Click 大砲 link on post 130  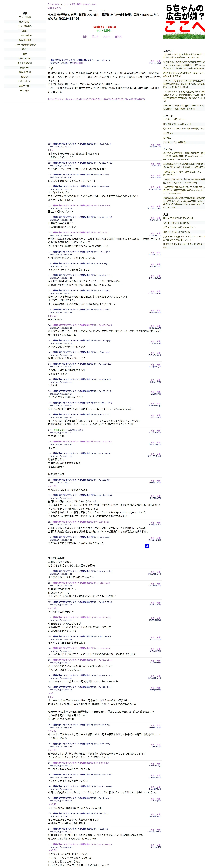pyautogui.click(x=159, y=176)
